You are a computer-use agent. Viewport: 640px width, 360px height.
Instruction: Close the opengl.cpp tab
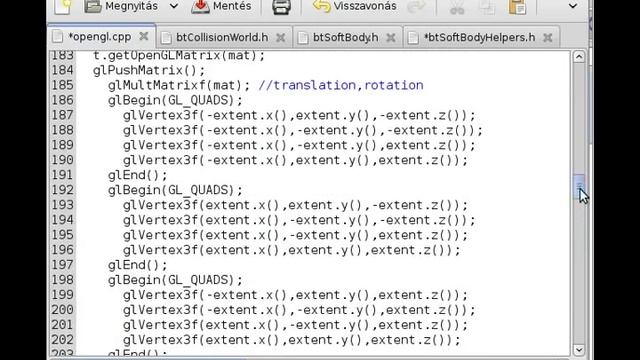click(144, 37)
